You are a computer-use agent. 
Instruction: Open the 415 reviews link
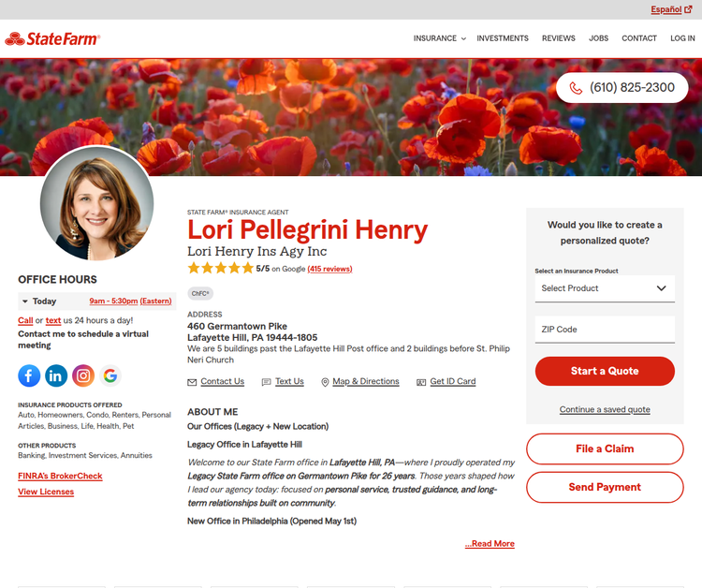point(330,269)
